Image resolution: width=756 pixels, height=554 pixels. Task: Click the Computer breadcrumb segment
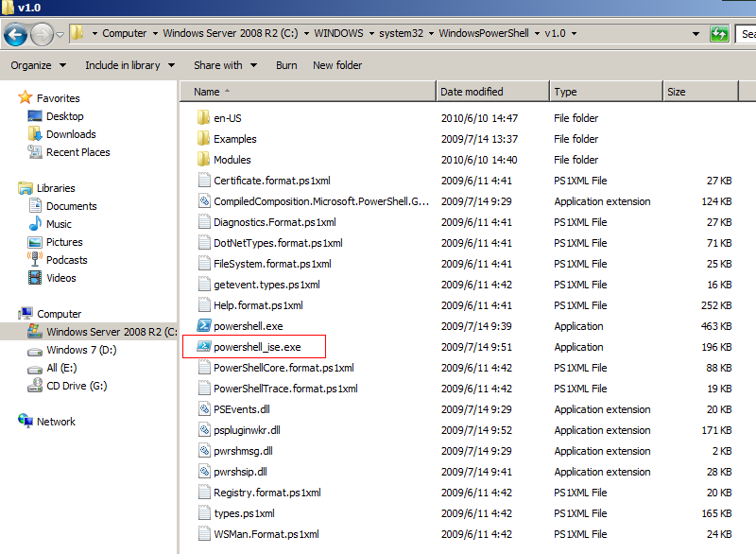click(x=125, y=33)
